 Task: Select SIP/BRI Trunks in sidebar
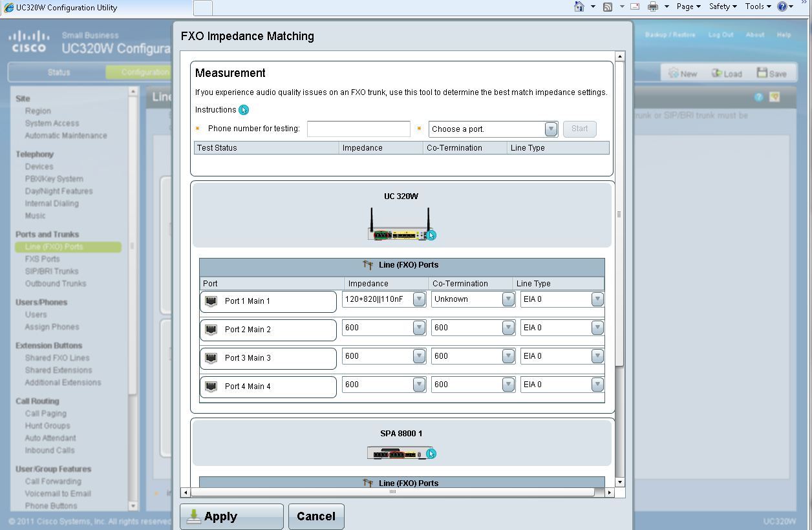(x=52, y=271)
